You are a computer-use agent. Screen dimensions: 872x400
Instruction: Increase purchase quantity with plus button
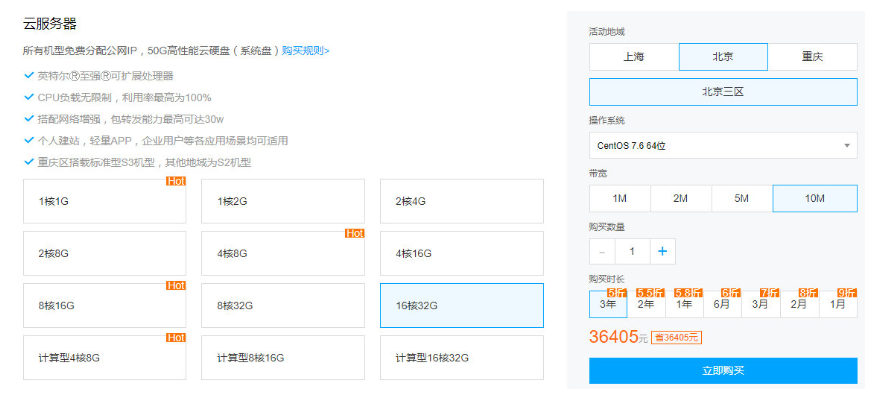(662, 251)
